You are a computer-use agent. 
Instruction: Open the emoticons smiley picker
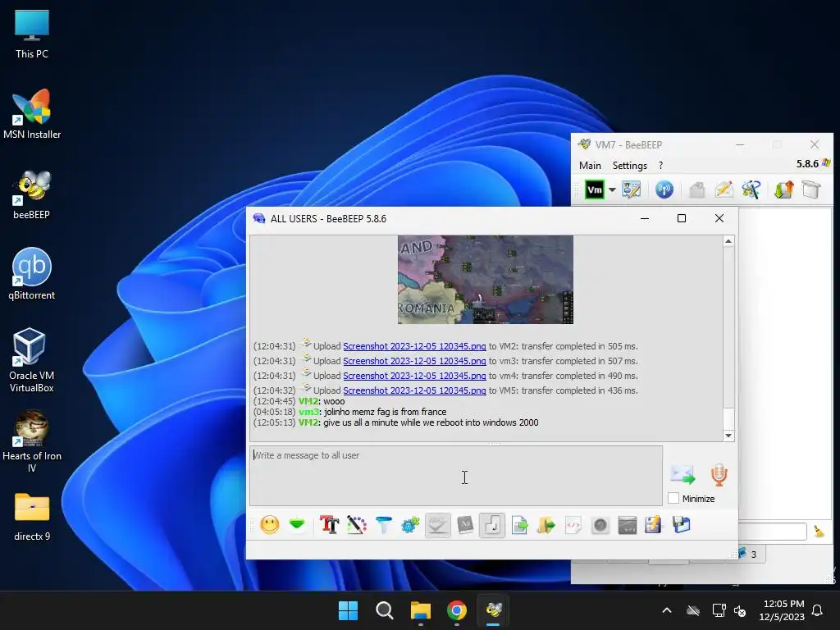tap(269, 525)
